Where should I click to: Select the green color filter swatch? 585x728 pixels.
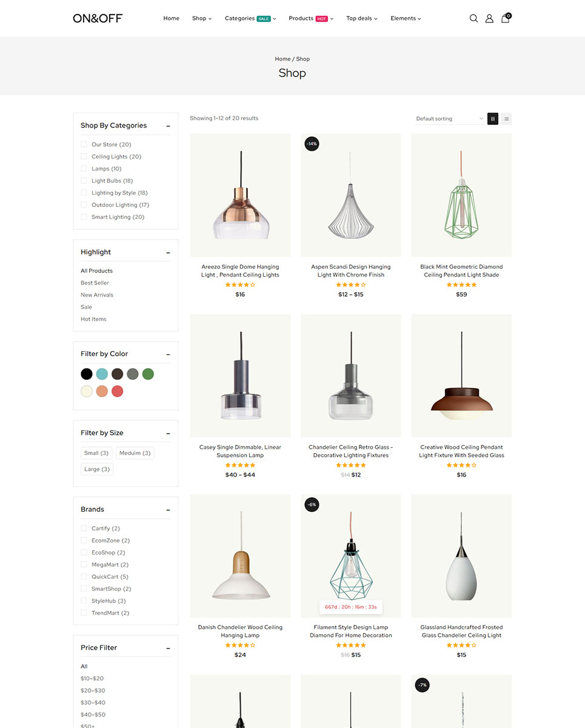(x=148, y=374)
